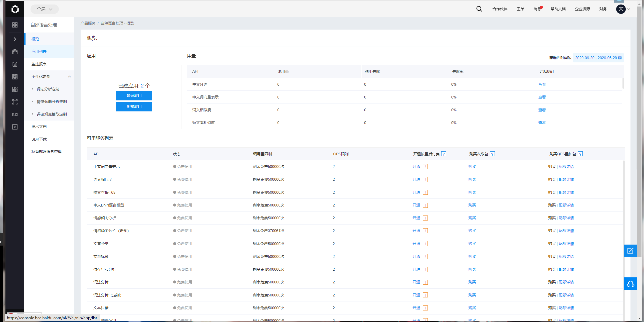Open the 全局 region dropdown
Image resolution: width=644 pixels, height=322 pixels.
[45, 9]
